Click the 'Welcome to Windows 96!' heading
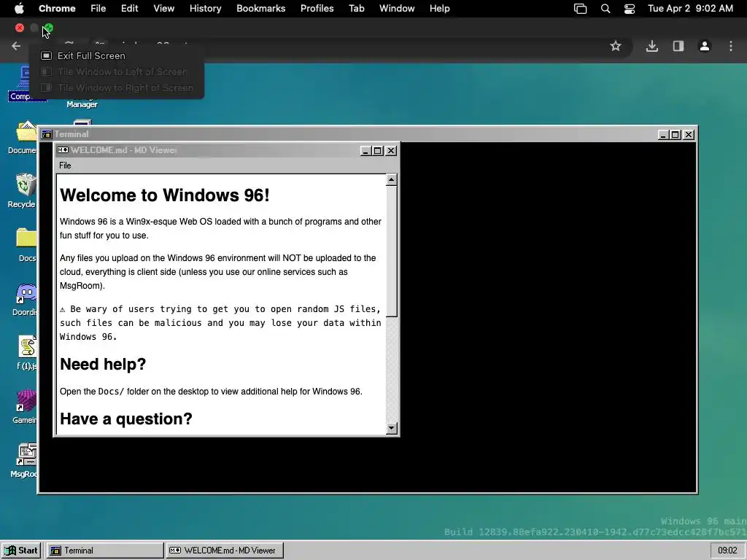 165,195
